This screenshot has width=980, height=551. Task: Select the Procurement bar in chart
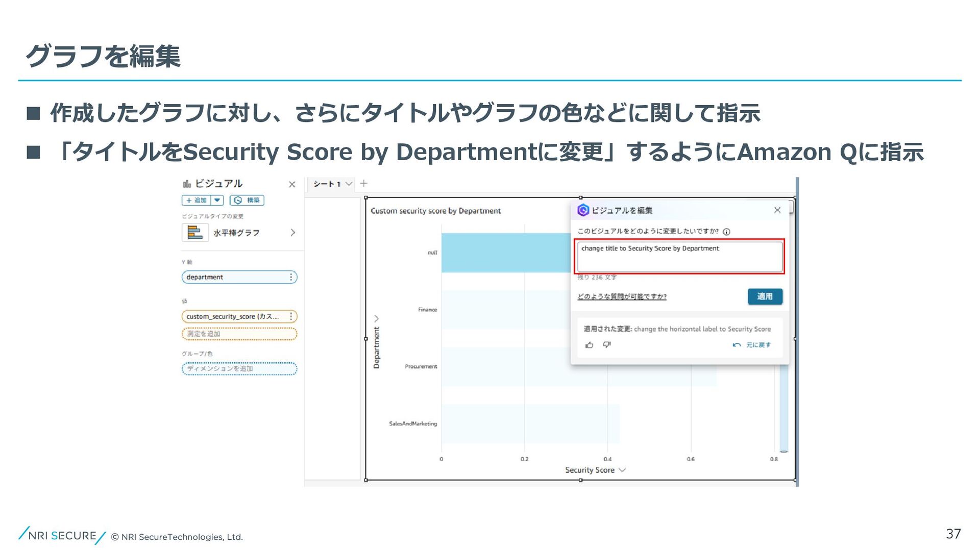click(x=579, y=367)
